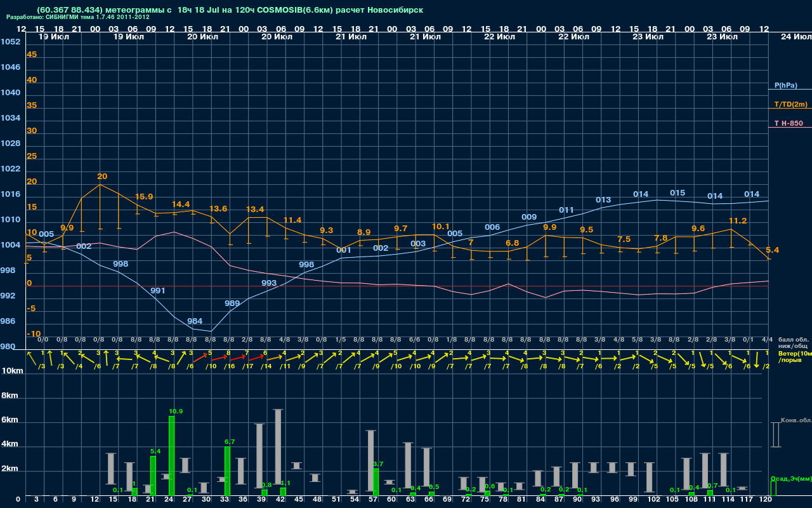812x508 pixels.
Task: Click the 3.7 precipitation value
Action: [x=378, y=465]
